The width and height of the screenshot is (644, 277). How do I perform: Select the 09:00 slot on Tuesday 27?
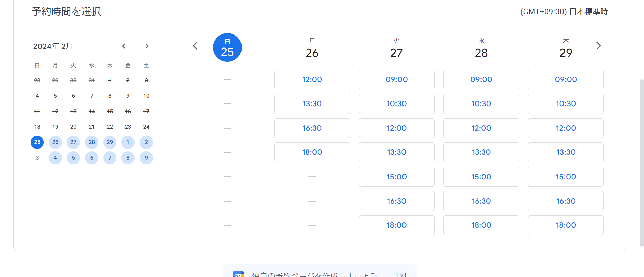(396, 79)
